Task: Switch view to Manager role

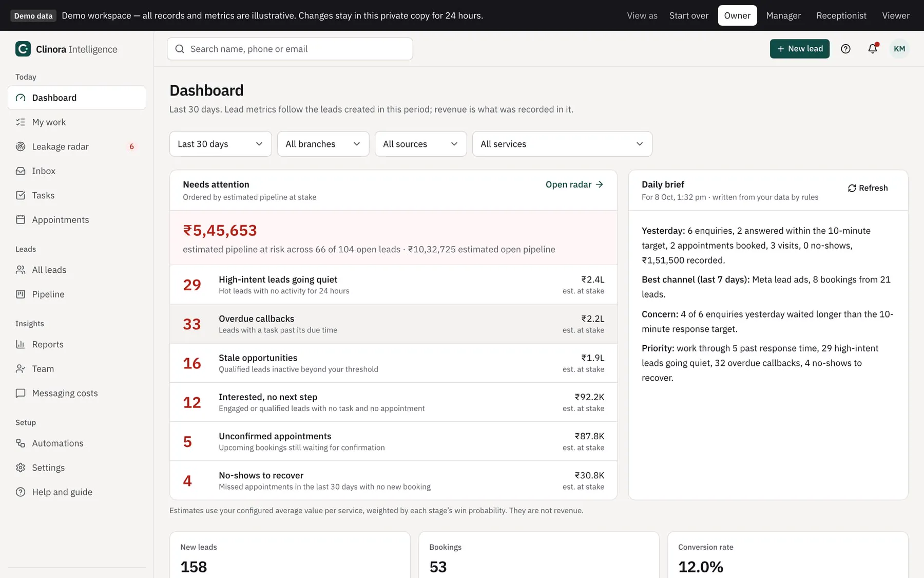Action: [x=783, y=15]
